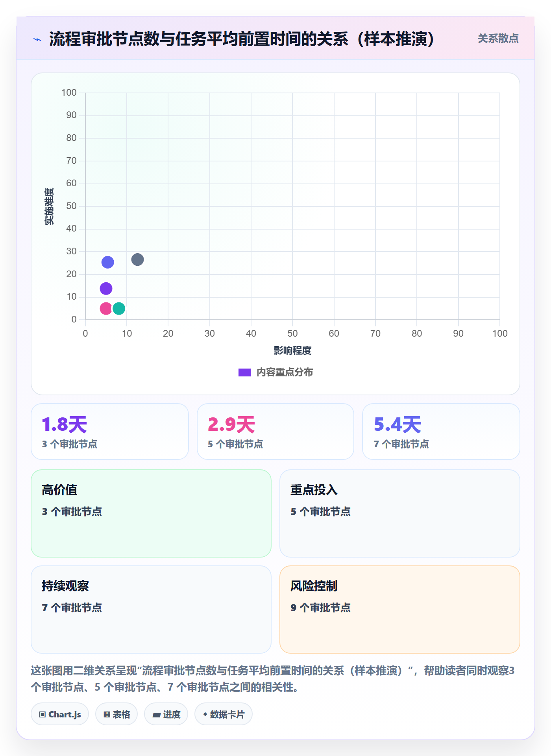
Task: Click the Chart.js tag chip
Action: tap(60, 714)
